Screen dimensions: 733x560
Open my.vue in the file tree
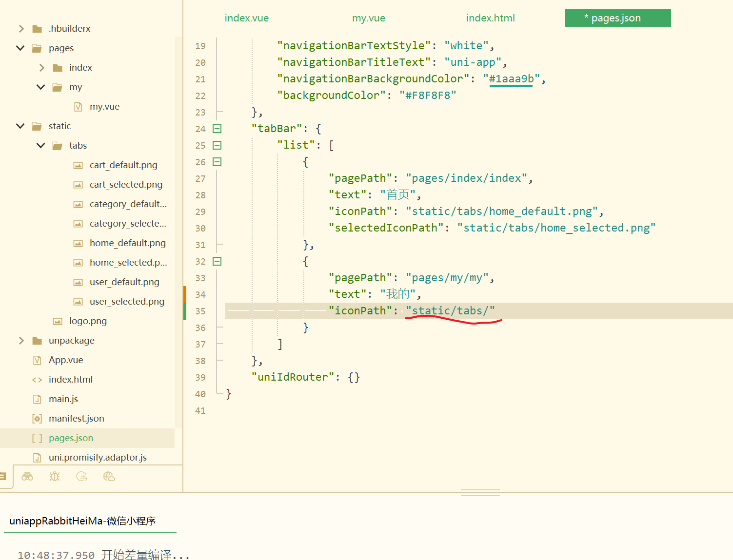click(x=104, y=107)
